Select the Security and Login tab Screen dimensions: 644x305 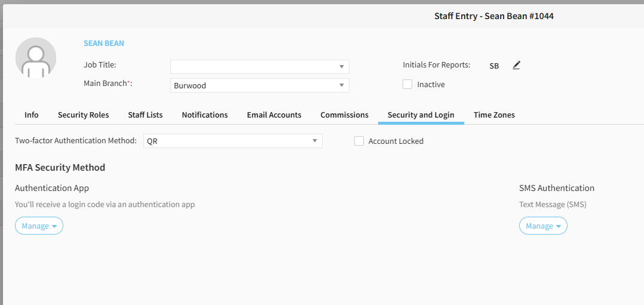(421, 115)
